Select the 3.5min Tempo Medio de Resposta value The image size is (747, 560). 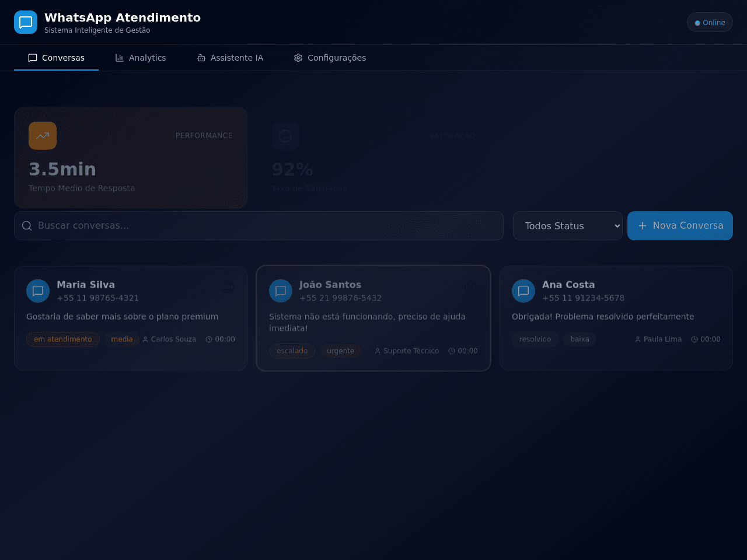[62, 169]
